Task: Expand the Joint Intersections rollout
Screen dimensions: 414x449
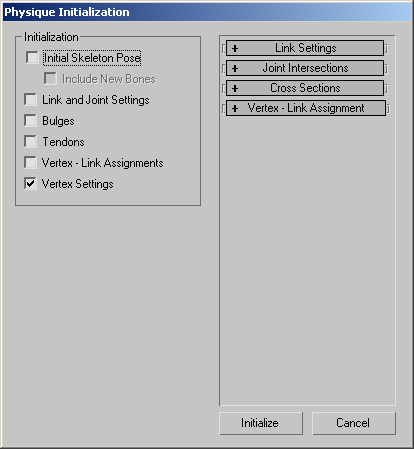Action: (x=305, y=68)
